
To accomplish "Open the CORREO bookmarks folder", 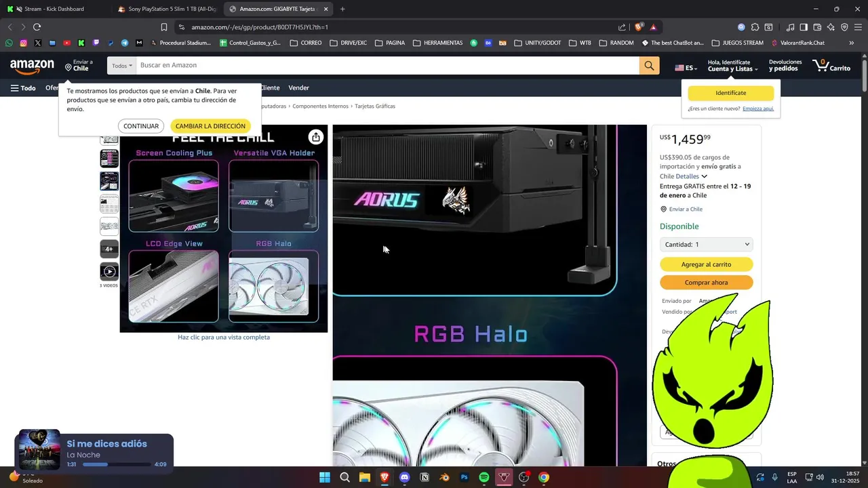I will point(306,43).
